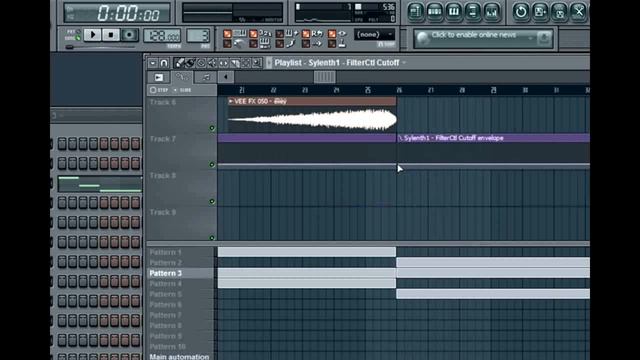Image resolution: width=640 pixels, height=360 pixels.
Task: Select the Delete tool in Playlist
Action: 201,63
